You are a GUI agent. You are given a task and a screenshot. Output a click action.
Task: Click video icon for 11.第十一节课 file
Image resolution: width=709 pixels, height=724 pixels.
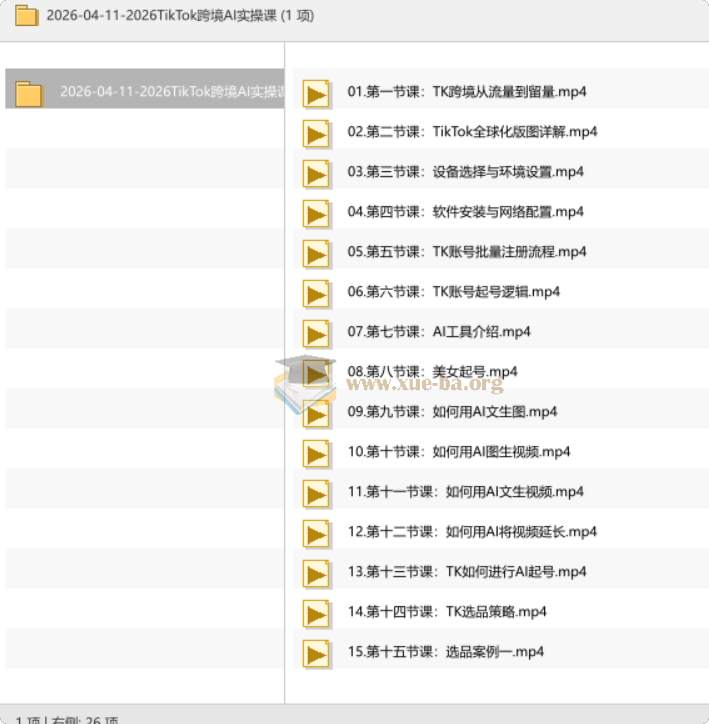(317, 495)
